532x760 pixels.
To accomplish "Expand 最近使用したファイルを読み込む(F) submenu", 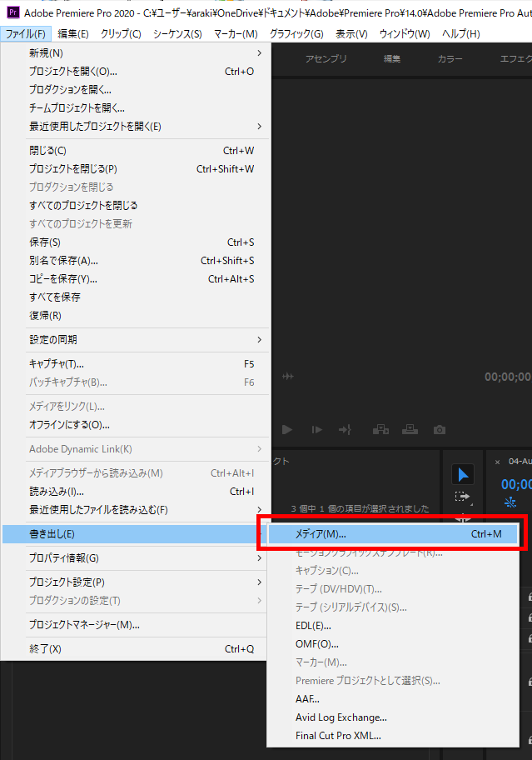I will pyautogui.click(x=135, y=510).
